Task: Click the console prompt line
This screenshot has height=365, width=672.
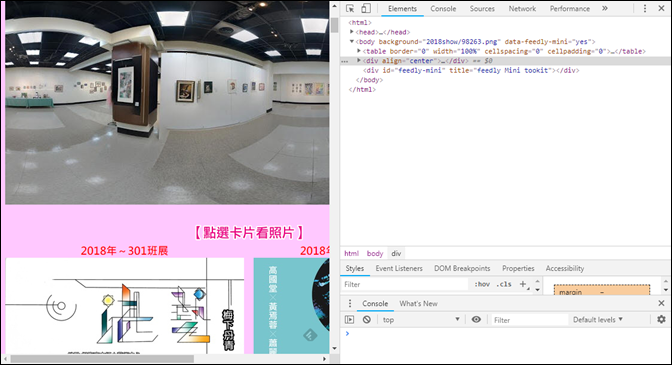Action: pyautogui.click(x=506, y=333)
